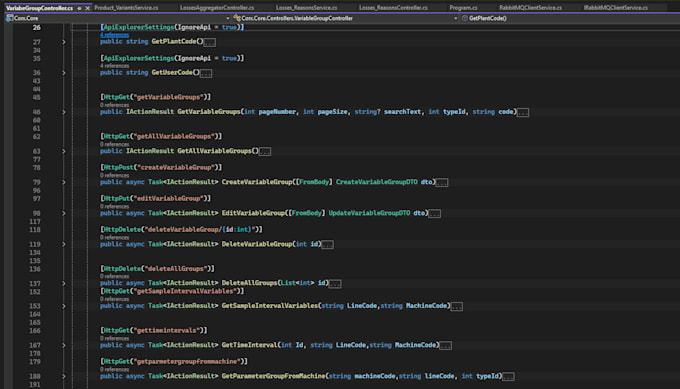This screenshot has width=680, height=389.
Task: Click collapsed ellipsis box after GetUserCode()
Action: point(206,73)
